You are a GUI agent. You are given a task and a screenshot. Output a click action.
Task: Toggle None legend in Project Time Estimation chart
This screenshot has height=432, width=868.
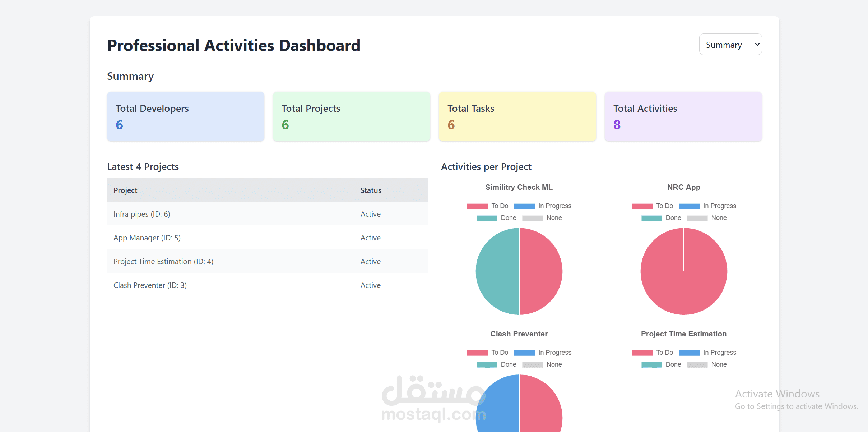click(707, 364)
